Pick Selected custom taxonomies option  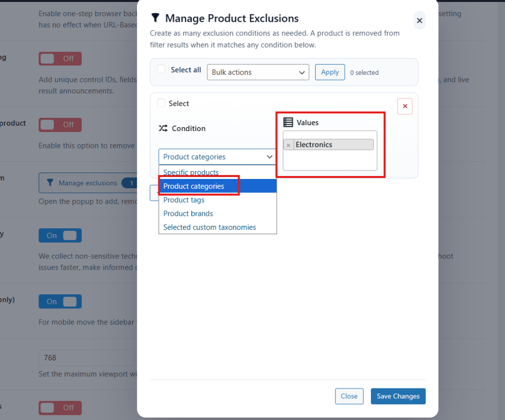click(x=210, y=227)
